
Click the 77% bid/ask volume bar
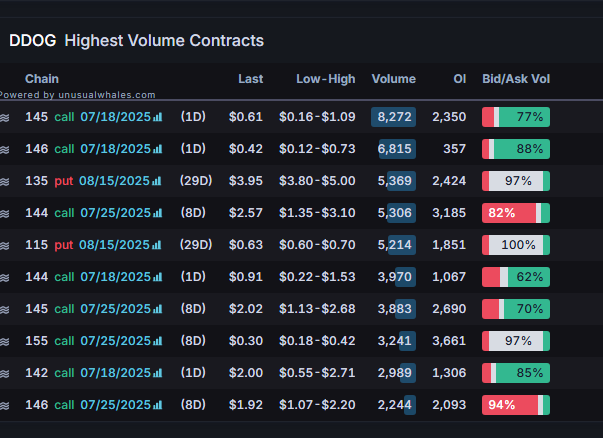[516, 117]
